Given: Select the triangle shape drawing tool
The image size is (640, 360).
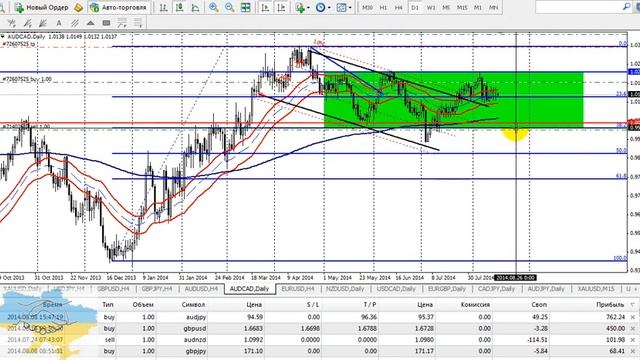Looking at the screenshot, I should click(91, 23).
